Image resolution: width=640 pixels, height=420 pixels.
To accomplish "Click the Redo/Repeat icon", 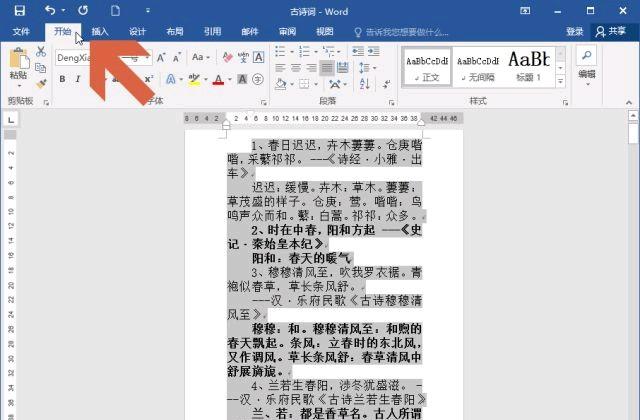I will point(83,10).
